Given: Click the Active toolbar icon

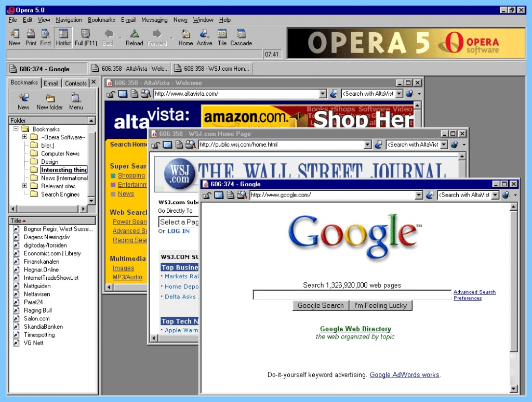Looking at the screenshot, I should point(204,37).
